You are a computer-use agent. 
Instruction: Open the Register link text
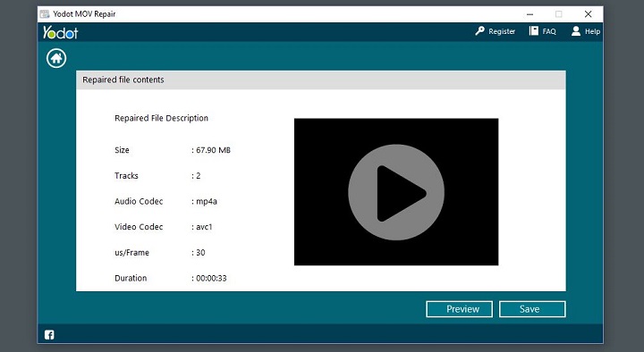click(x=502, y=31)
